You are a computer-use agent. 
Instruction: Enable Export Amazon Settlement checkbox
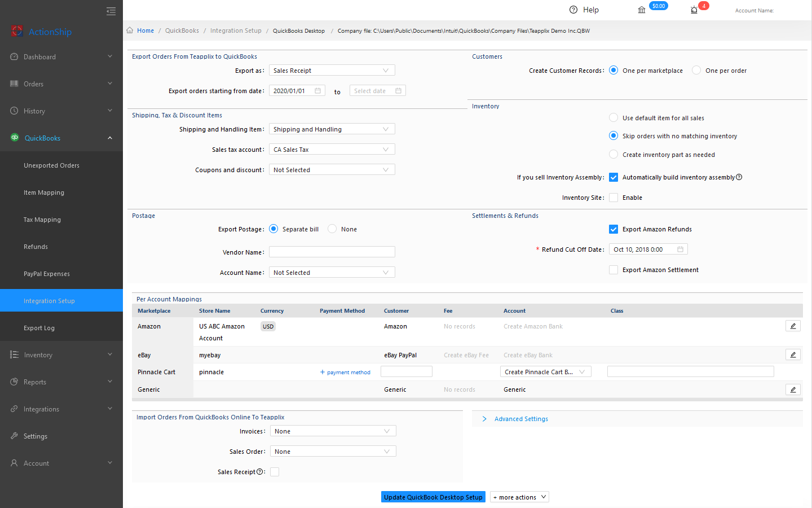click(614, 270)
